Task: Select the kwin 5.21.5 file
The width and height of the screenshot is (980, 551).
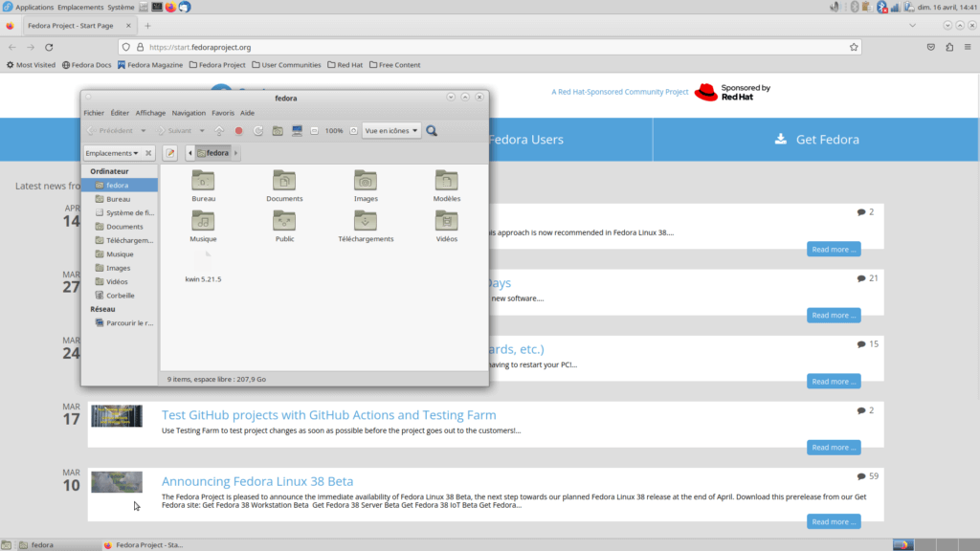Action: [x=203, y=267]
